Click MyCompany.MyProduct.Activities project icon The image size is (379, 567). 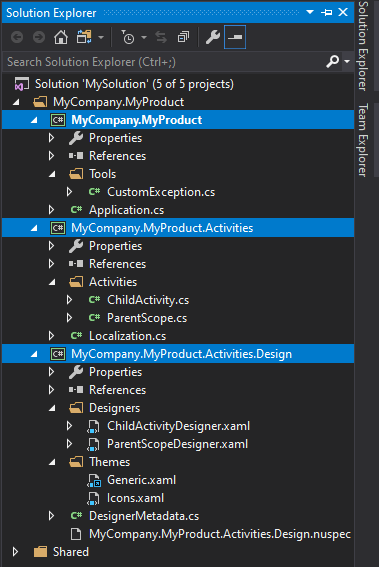pyautogui.click(x=58, y=228)
